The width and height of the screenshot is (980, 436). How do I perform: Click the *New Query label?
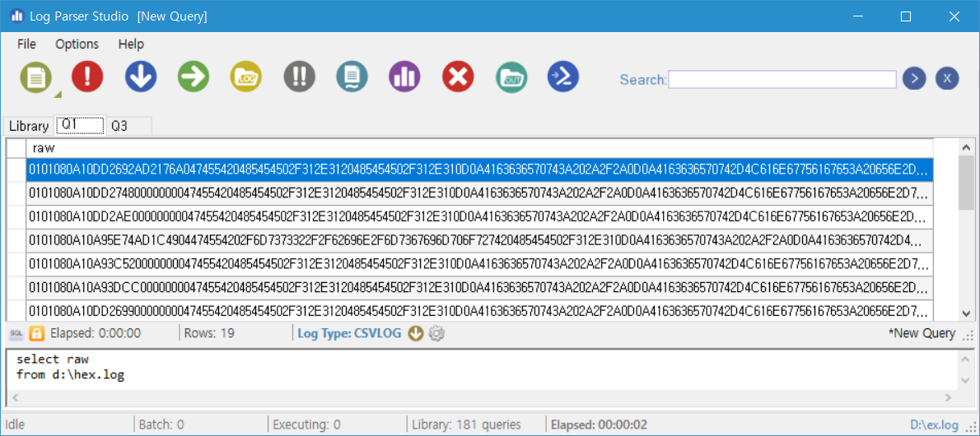(922, 333)
